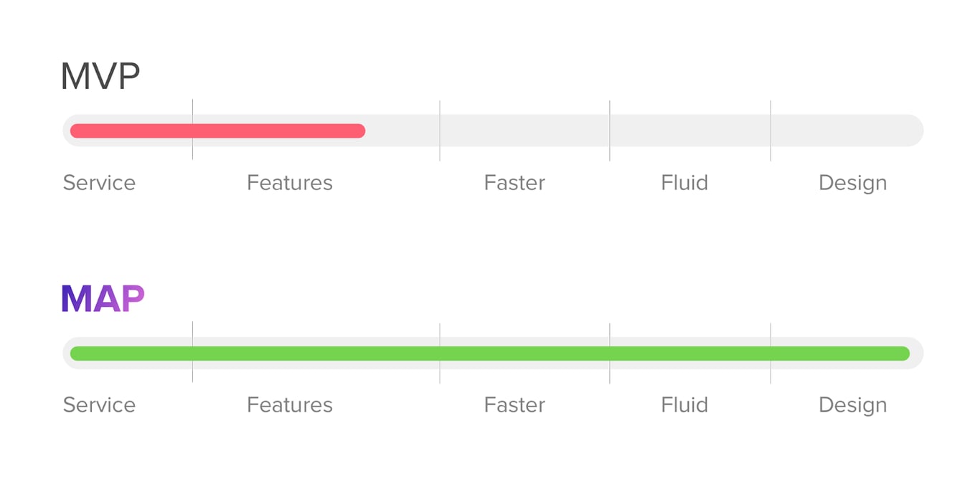Click the right end of the red bar
980x492 pixels.
click(360, 131)
